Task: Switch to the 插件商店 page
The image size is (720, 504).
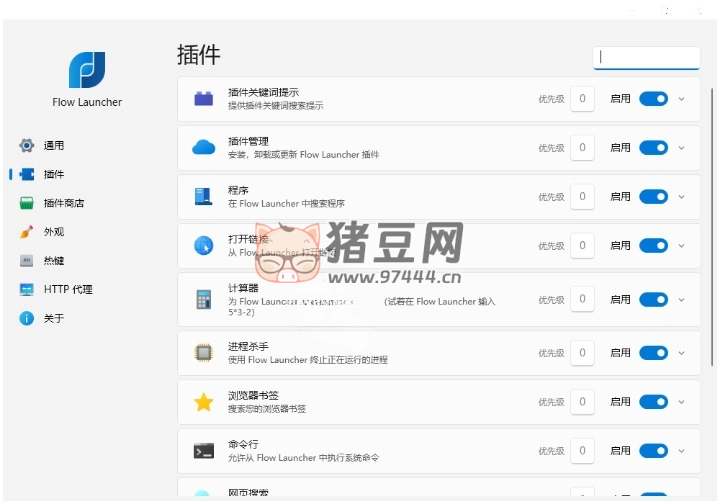Action: click(x=63, y=203)
